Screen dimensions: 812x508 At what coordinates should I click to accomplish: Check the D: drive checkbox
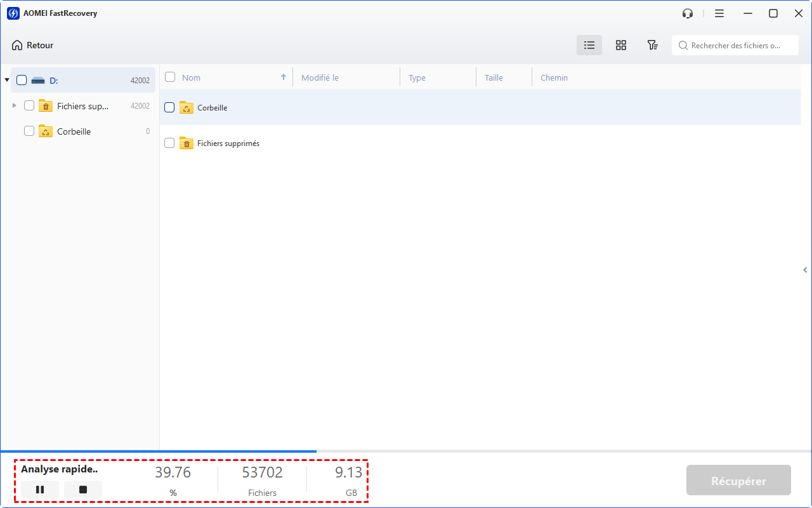point(22,80)
